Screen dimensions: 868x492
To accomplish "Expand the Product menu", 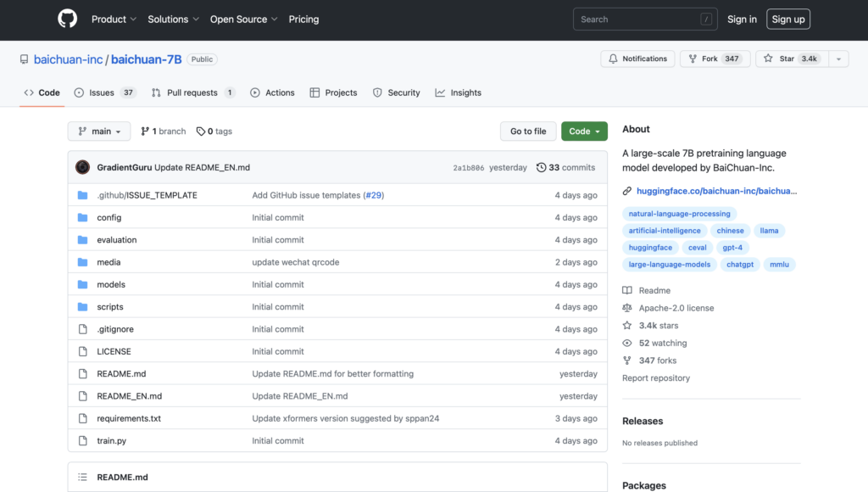I will pos(114,20).
